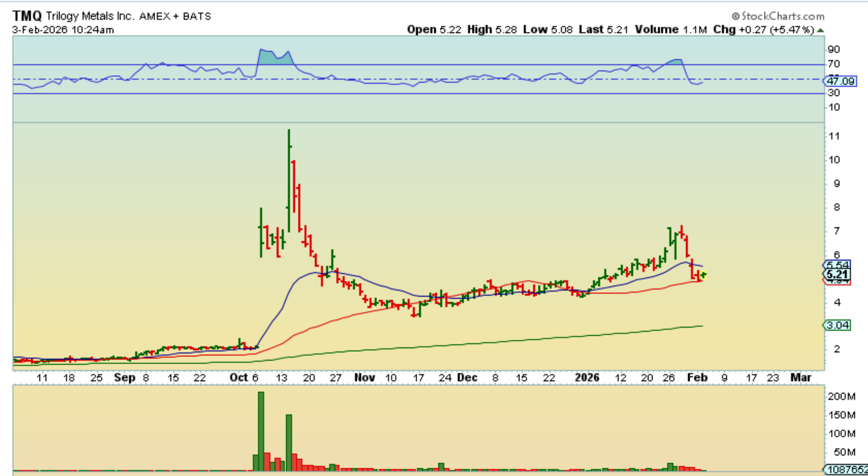Click the 2 label on the price axis
Image resolution: width=868 pixels, height=476 pixels.
pyautogui.click(x=837, y=349)
